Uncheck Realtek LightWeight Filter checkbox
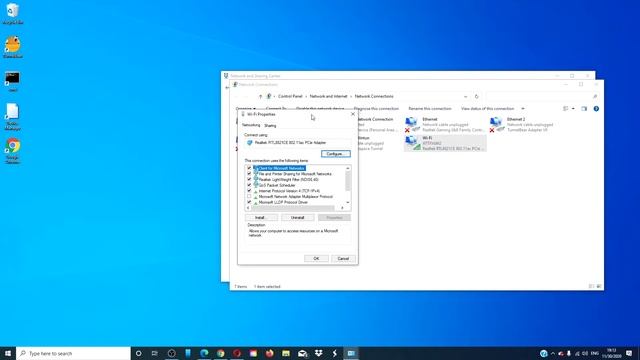640x360 pixels. click(x=249, y=180)
